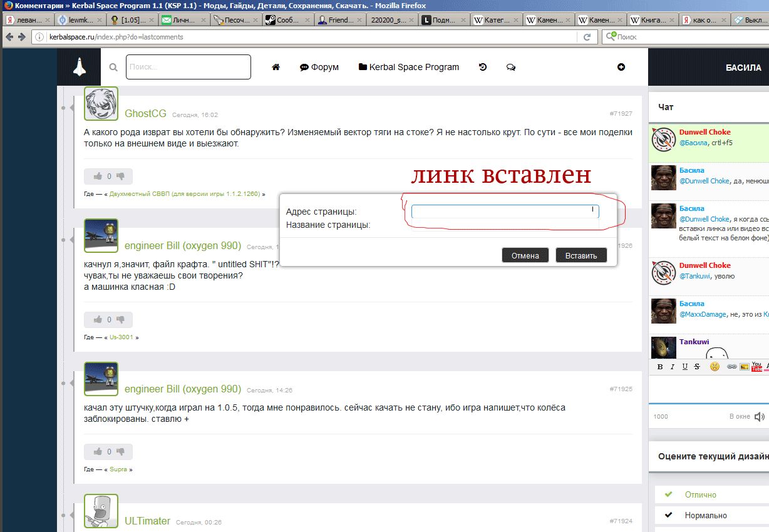769x532 pixels.
Task: Open the smiley emoji picker in chat
Action: (x=715, y=366)
